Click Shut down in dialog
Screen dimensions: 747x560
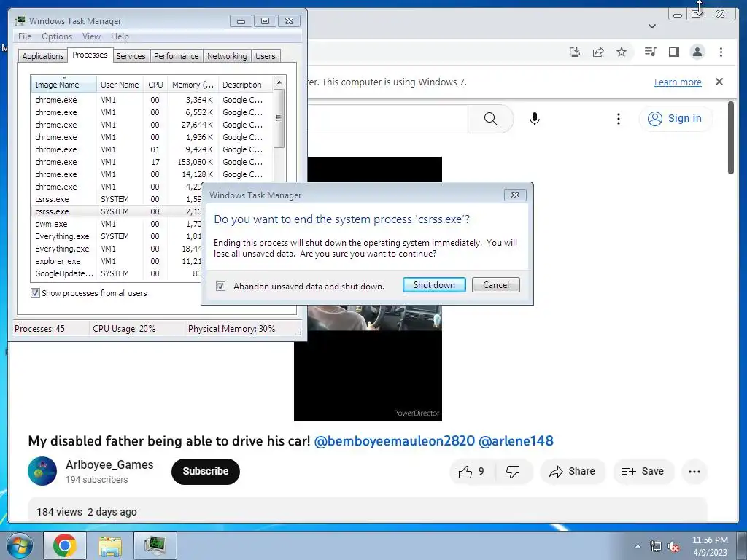pos(434,285)
